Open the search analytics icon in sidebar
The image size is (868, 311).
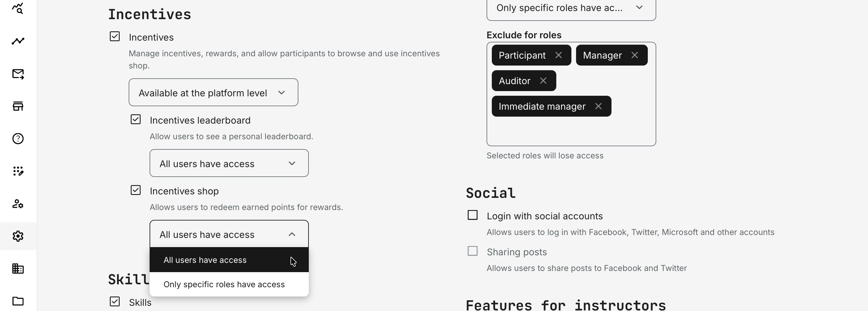click(x=18, y=8)
